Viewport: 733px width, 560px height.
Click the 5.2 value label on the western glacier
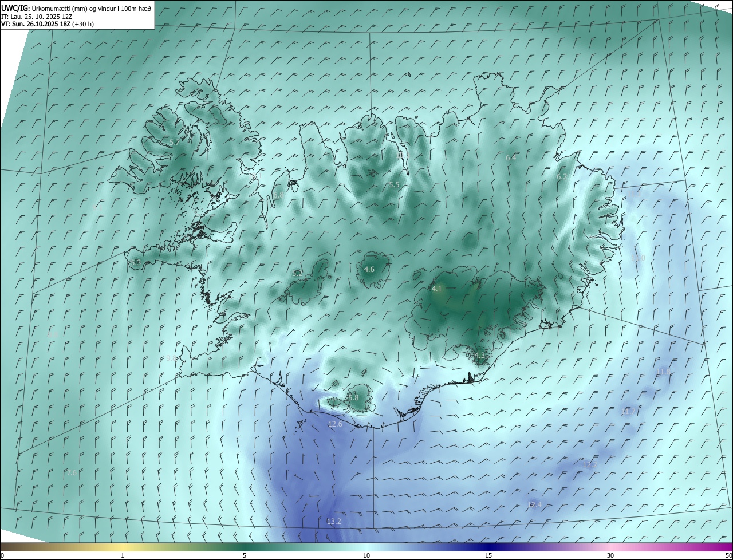[297, 274]
